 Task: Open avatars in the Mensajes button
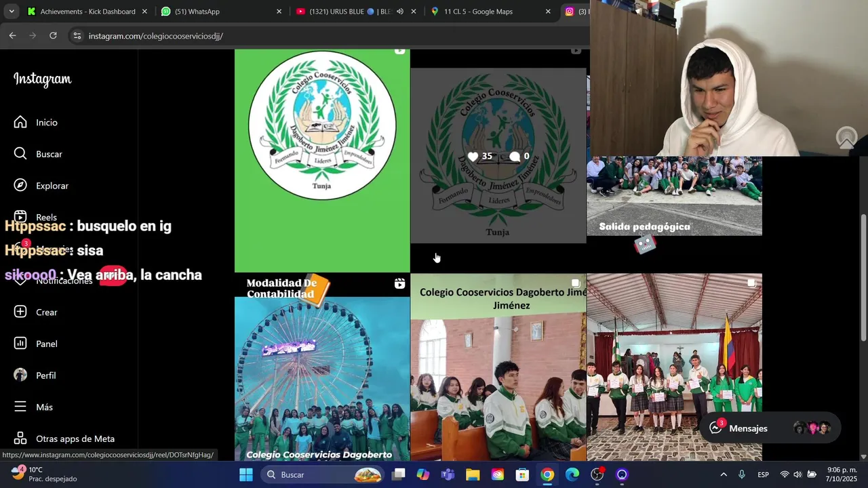click(x=812, y=428)
